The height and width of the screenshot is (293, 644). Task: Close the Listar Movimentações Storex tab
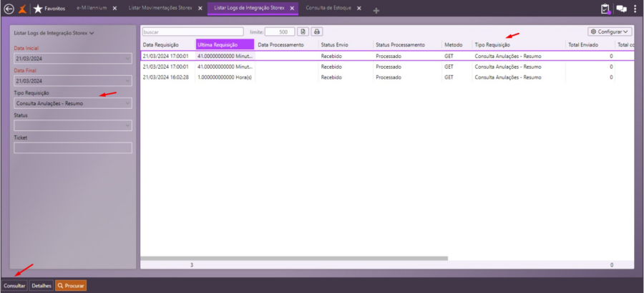200,8
